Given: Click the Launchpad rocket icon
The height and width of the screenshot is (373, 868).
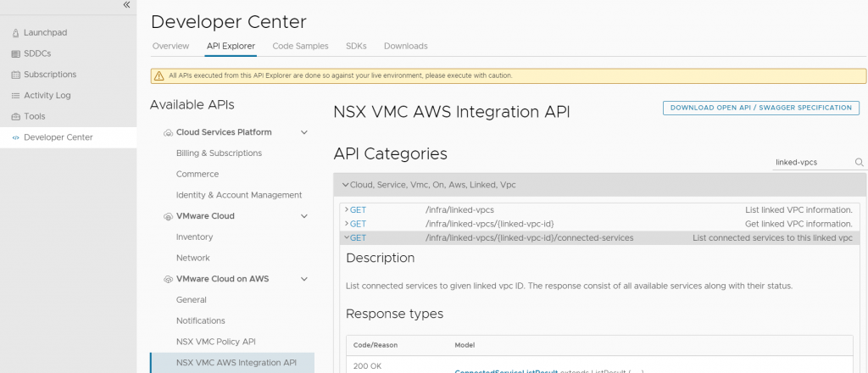Looking at the screenshot, I should [16, 32].
